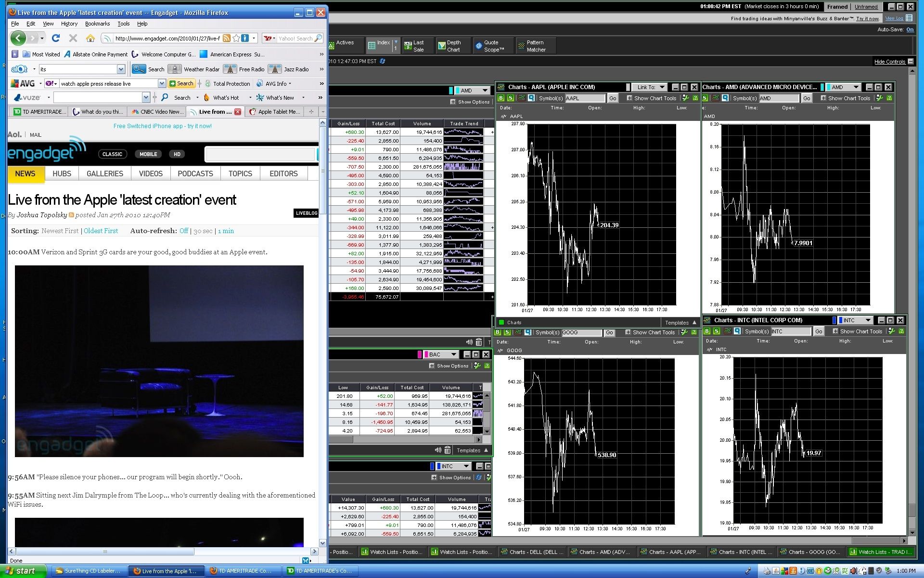Go to Firefox home page icon
Viewport: 924px width, 578px height.
tap(90, 38)
